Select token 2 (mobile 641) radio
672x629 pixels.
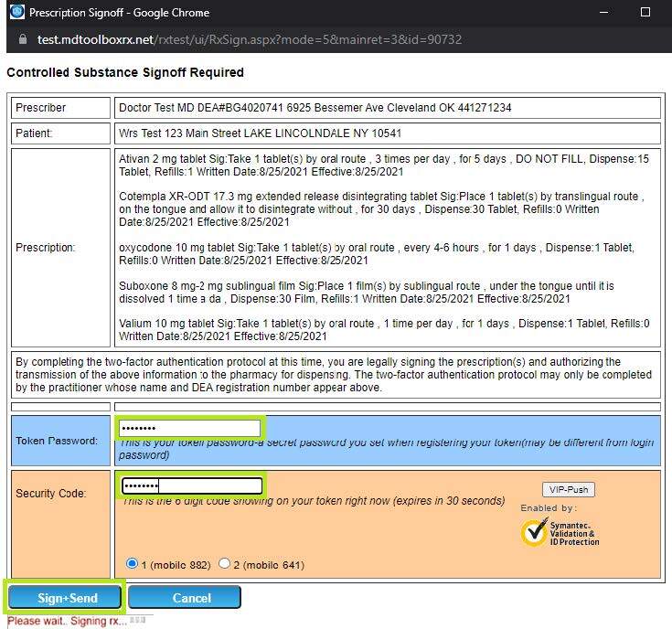[x=224, y=563]
